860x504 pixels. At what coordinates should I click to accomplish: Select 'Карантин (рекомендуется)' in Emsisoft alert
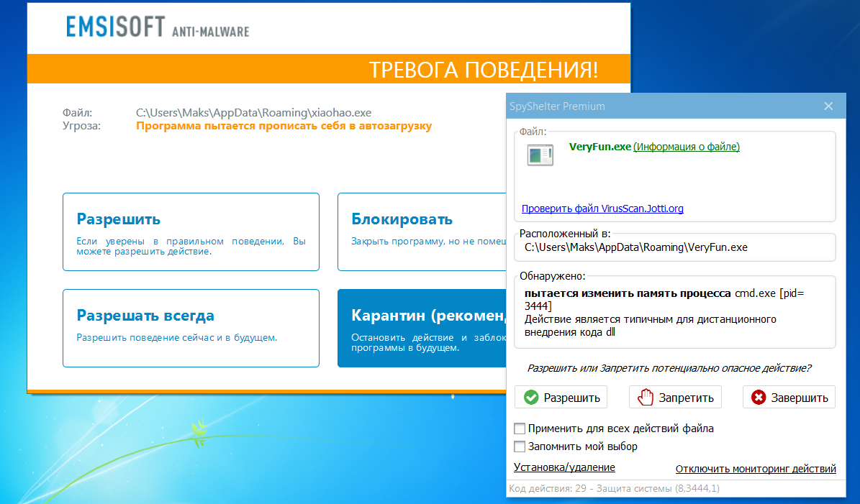[422, 328]
